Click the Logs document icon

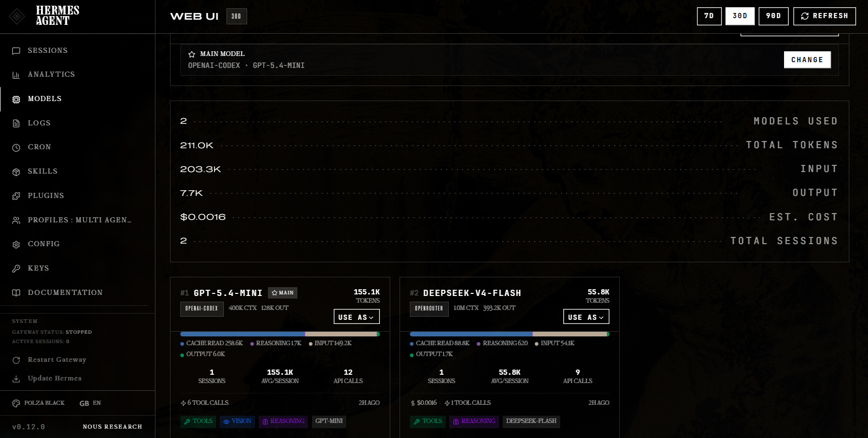tap(16, 123)
